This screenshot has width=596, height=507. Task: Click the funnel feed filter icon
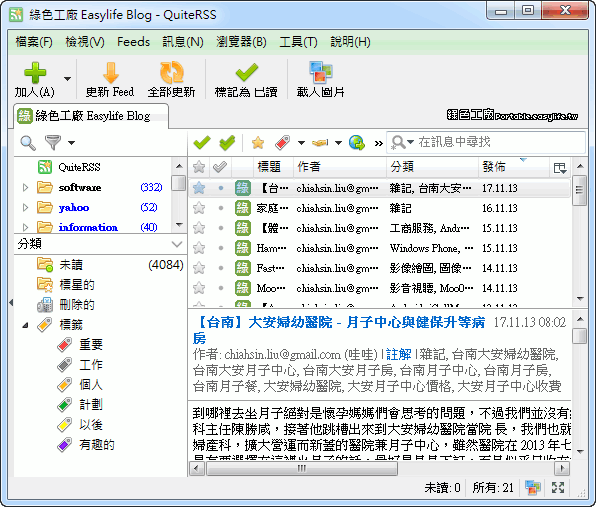[x=53, y=143]
